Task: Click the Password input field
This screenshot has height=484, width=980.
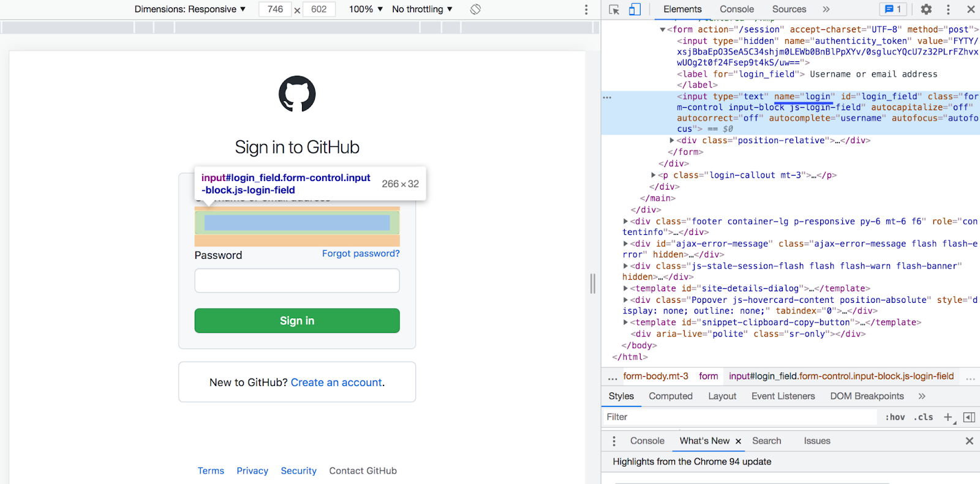Action: (x=297, y=281)
